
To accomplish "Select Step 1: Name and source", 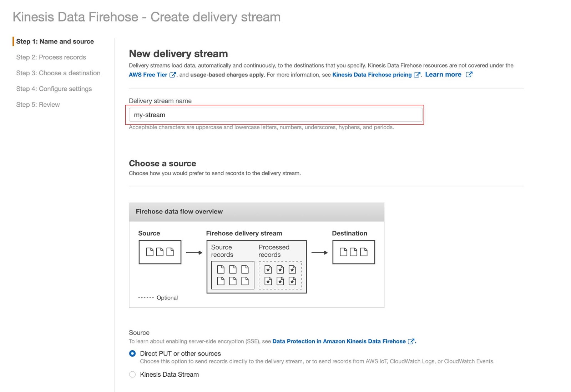I will [x=55, y=41].
